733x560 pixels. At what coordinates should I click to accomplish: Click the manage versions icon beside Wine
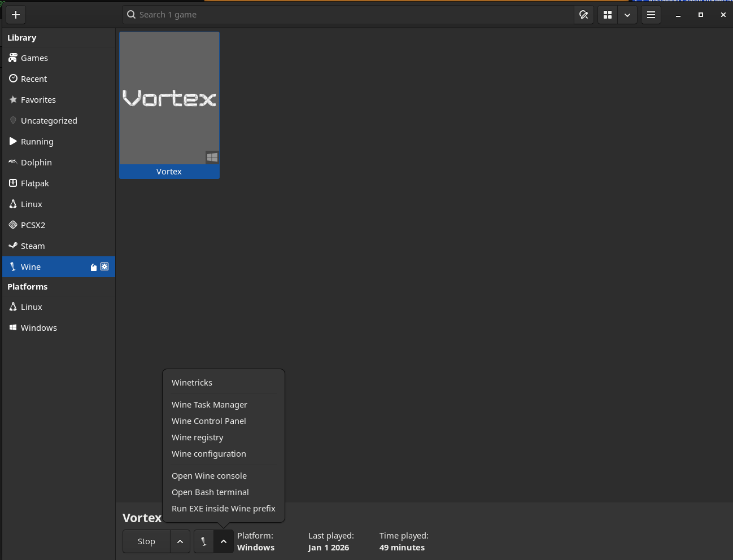pyautogui.click(x=94, y=267)
